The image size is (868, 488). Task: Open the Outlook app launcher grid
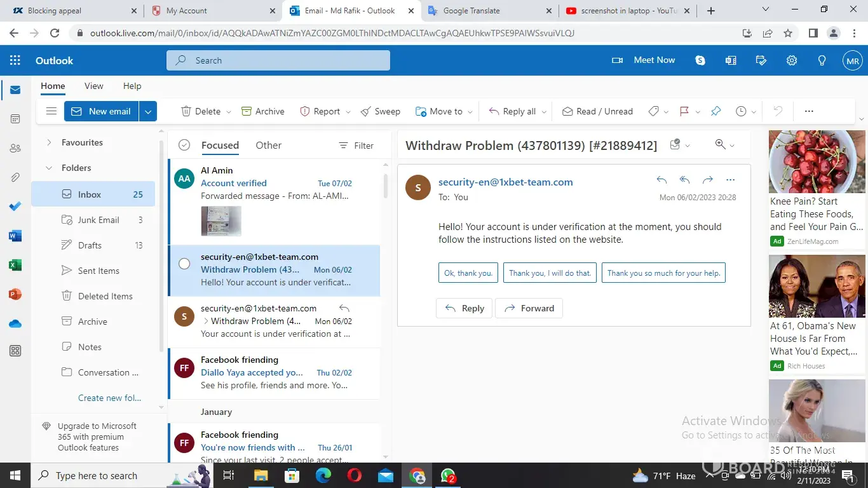[15, 60]
